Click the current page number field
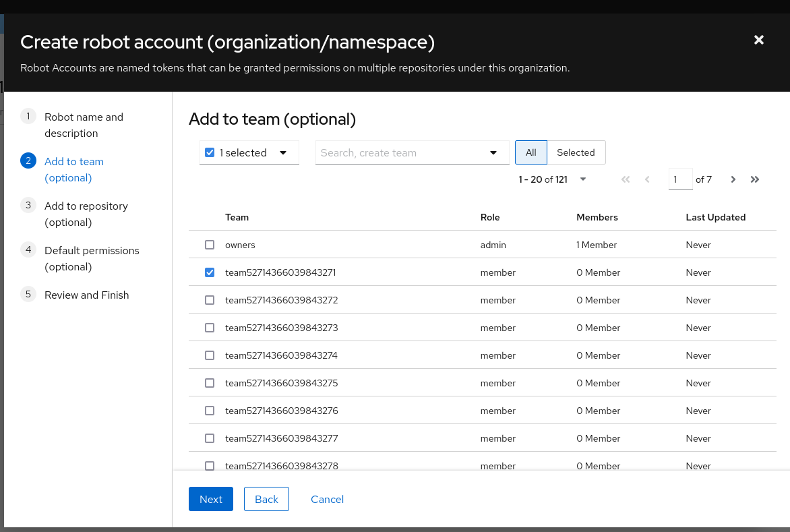 [679, 179]
